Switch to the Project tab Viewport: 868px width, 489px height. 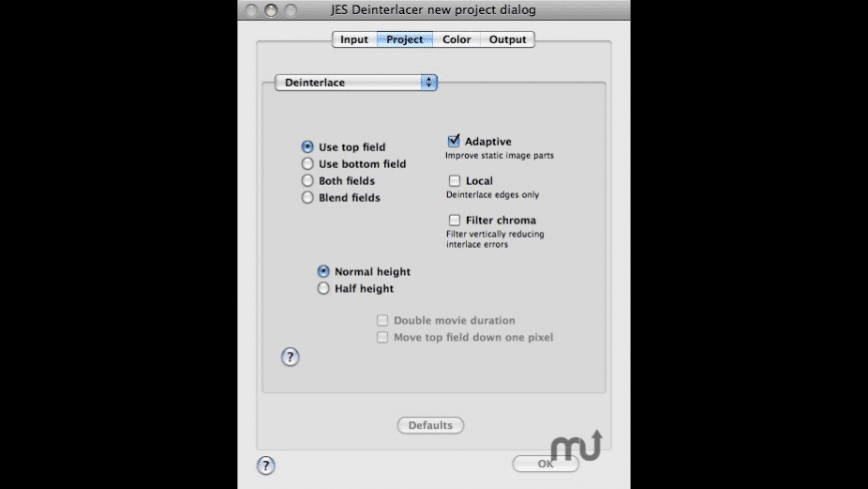[x=405, y=39]
